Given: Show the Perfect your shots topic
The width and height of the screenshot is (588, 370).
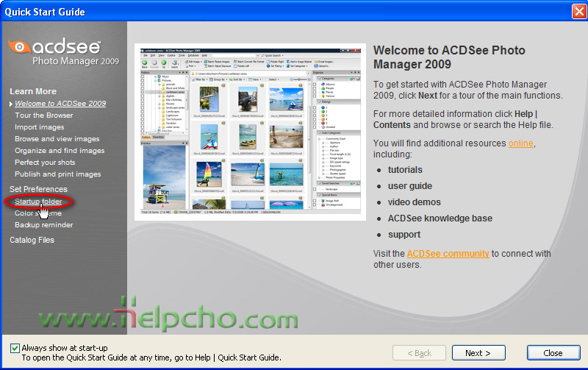Looking at the screenshot, I should (45, 163).
